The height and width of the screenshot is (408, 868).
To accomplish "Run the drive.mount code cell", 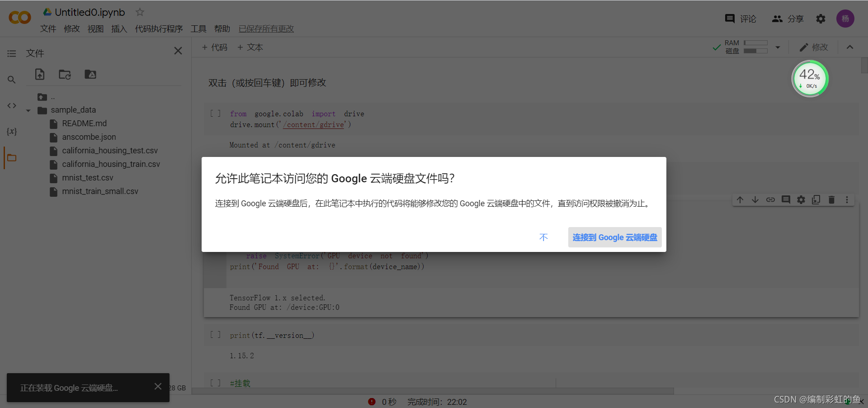I will (x=216, y=114).
